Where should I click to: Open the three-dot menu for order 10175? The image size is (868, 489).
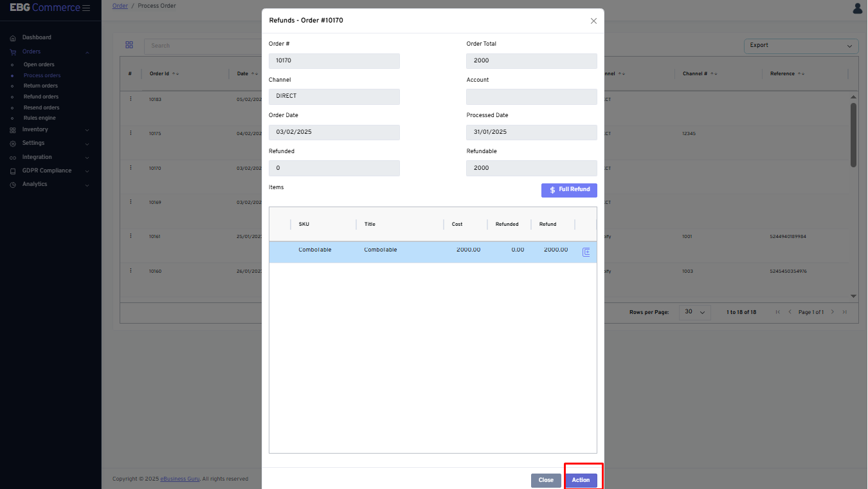pos(131,133)
